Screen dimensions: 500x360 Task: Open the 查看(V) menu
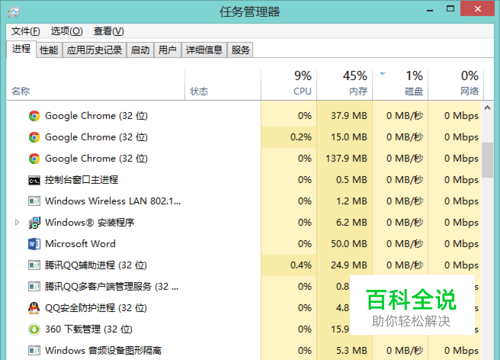click(109, 31)
